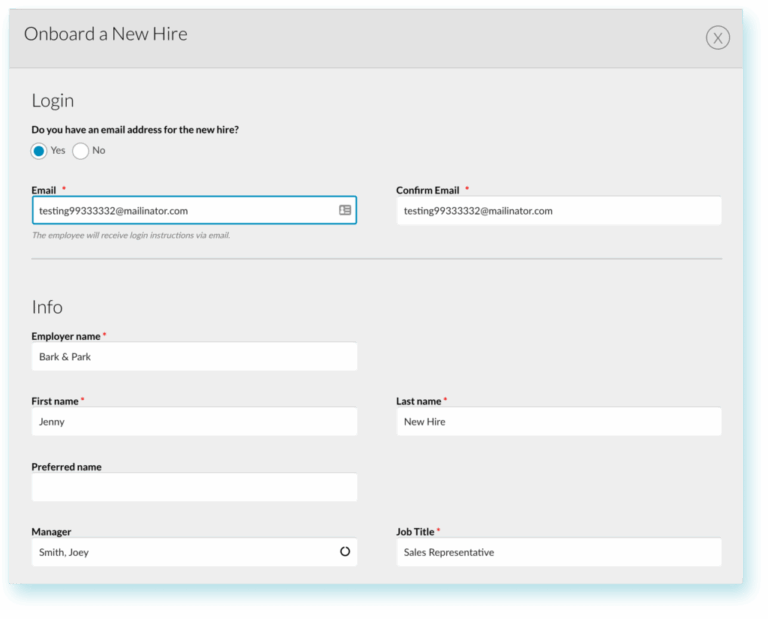Click the Confirm Email label
This screenshot has height=619, width=768.
coord(428,190)
